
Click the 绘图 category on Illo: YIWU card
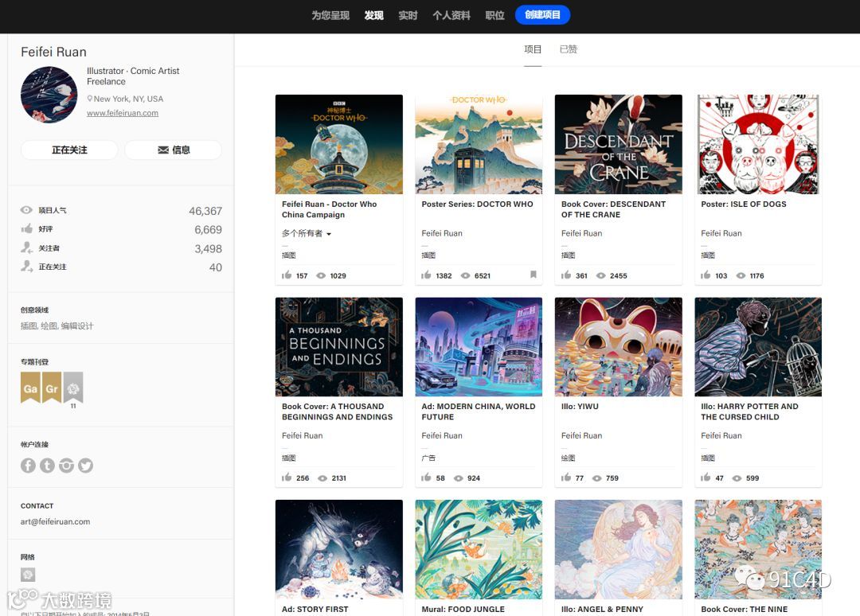coord(569,458)
